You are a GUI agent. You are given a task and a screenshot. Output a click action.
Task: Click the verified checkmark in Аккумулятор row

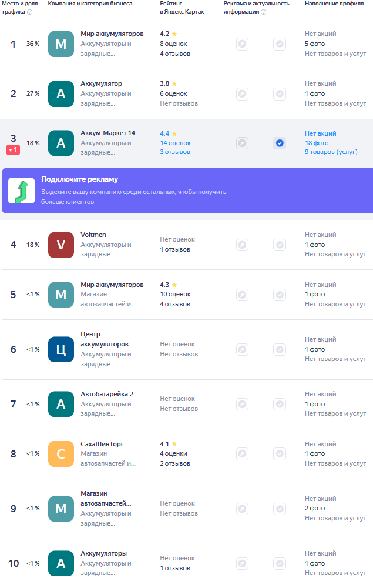pyautogui.click(x=280, y=93)
